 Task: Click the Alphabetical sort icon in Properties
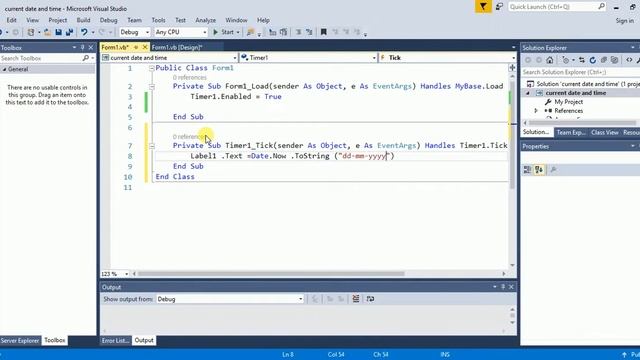click(x=539, y=169)
